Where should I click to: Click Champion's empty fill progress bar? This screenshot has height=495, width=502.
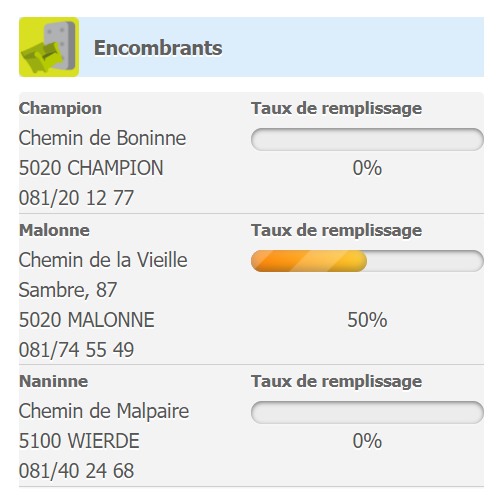click(x=367, y=139)
